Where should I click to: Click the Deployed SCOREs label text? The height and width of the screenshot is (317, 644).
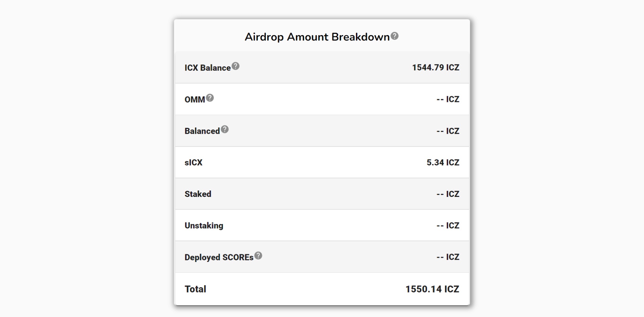tap(219, 257)
